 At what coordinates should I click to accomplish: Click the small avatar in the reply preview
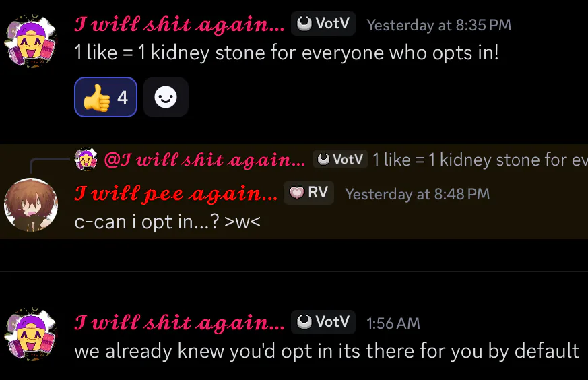(x=86, y=160)
